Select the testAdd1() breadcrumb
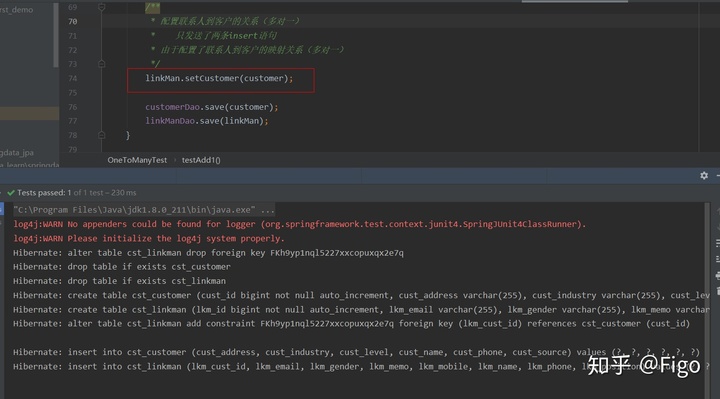This screenshot has height=399, width=720. (201, 160)
